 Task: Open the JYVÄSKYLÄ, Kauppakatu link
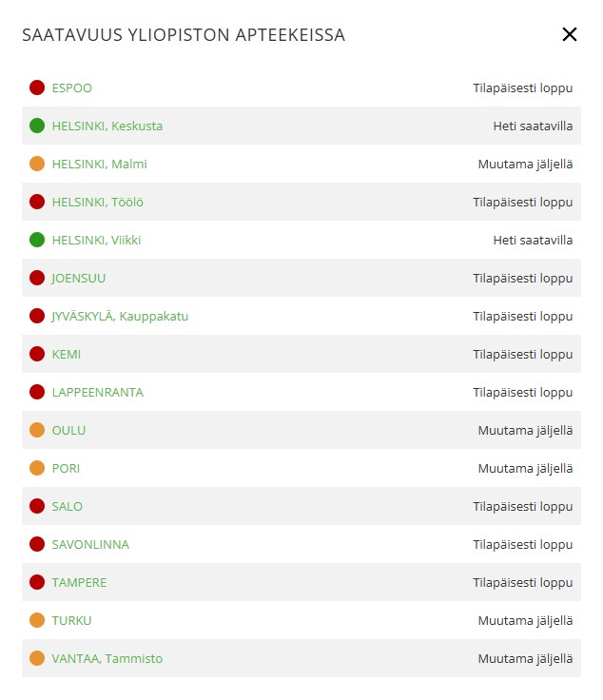pyautogui.click(x=120, y=316)
